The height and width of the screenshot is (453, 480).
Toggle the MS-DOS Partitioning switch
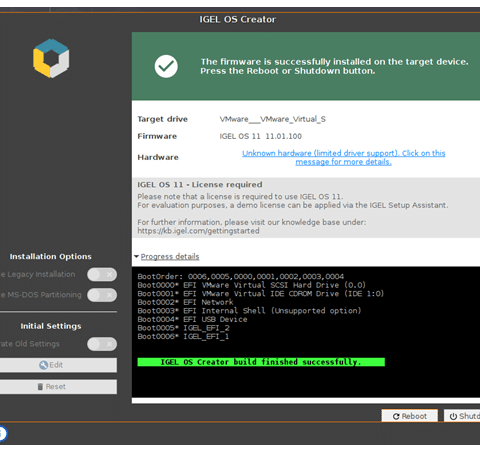coord(102,295)
